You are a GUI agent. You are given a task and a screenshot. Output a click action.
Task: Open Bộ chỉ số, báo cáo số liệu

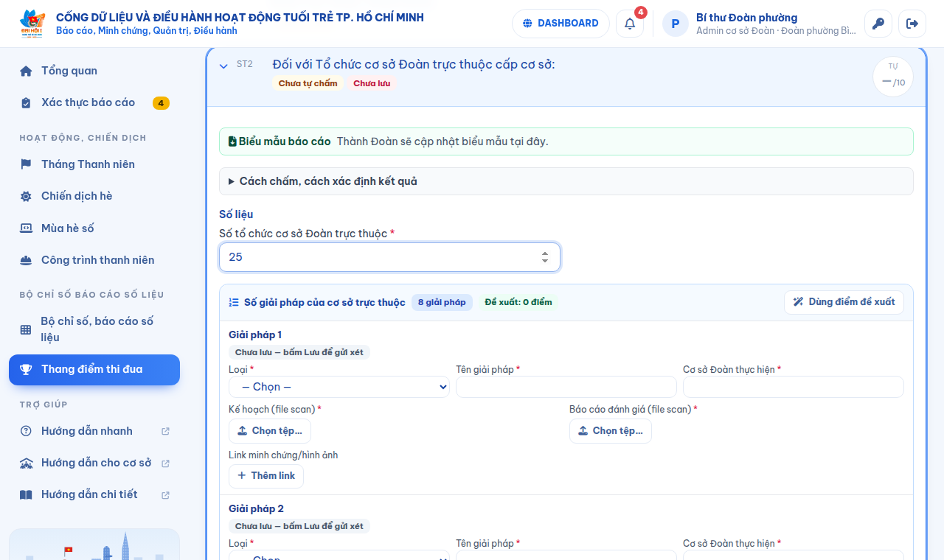point(94,329)
